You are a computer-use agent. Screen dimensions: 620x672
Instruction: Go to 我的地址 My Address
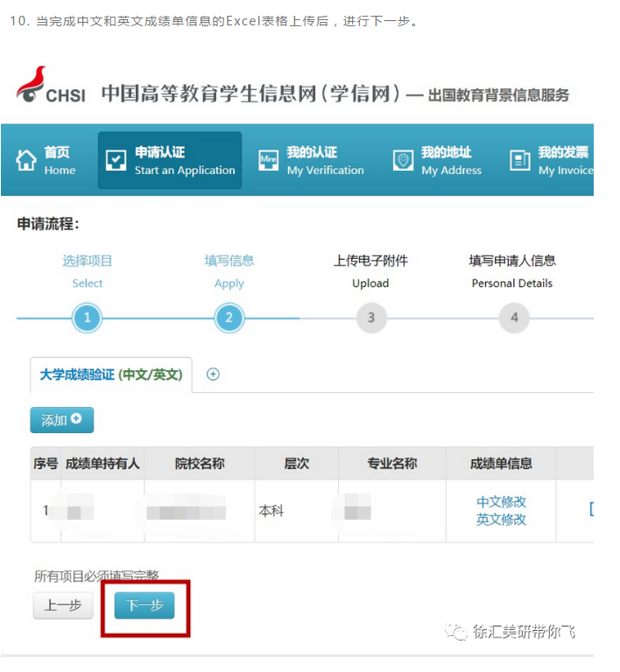tap(438, 160)
